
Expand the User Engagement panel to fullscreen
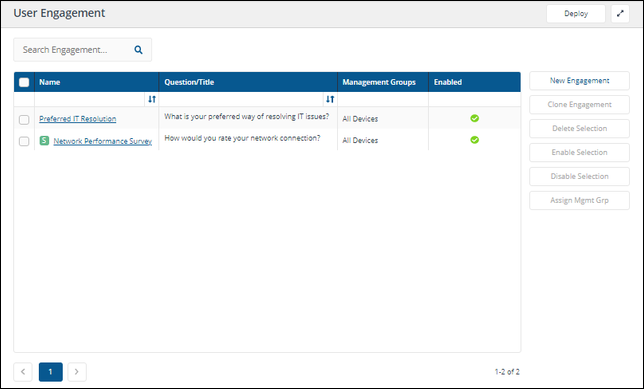[x=620, y=14]
